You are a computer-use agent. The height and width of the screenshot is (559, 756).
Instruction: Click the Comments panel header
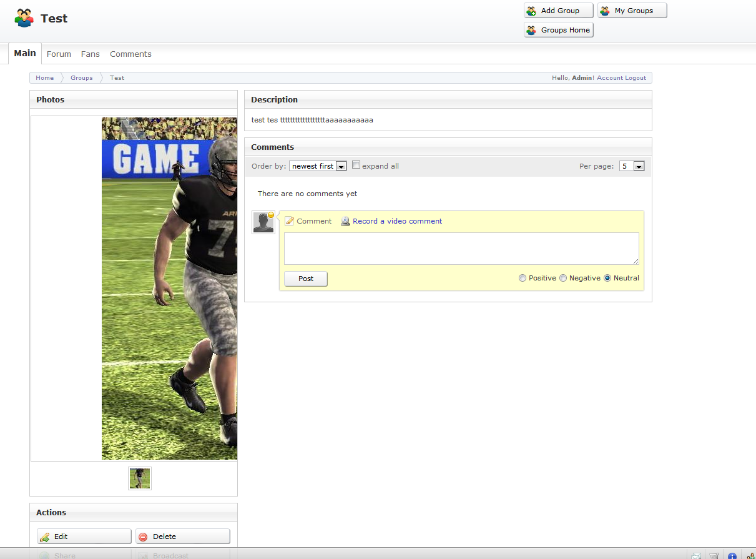448,147
